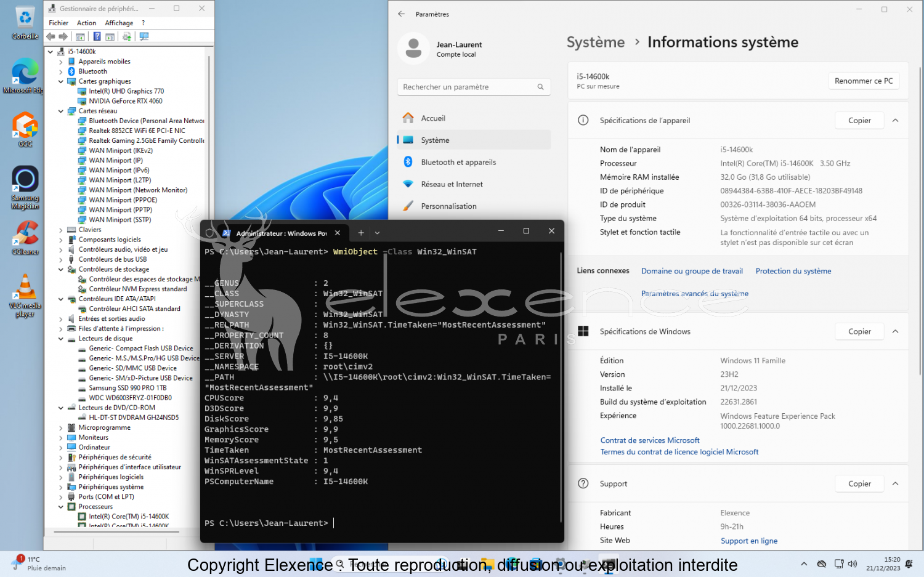Click the notification bell in taskbar corner

point(909,563)
